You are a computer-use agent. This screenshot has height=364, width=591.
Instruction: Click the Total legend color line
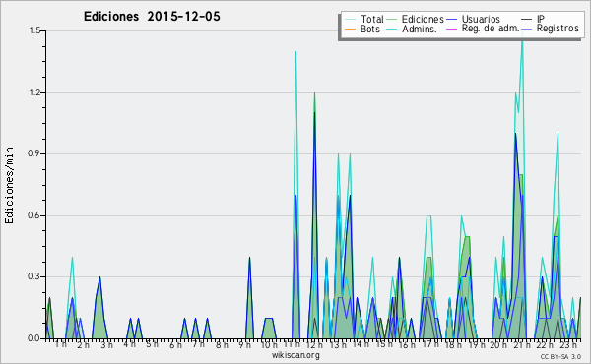tap(350, 20)
